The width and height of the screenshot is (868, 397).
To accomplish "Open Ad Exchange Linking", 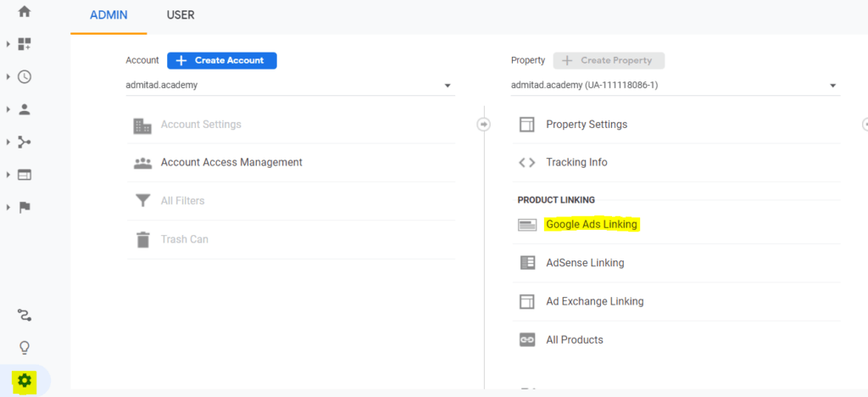I will click(x=595, y=302).
